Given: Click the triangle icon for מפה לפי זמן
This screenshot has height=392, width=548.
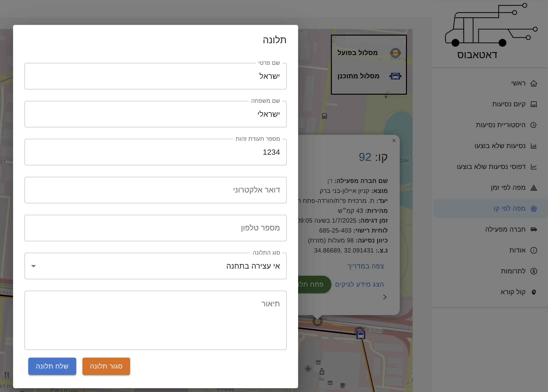Looking at the screenshot, I should pyautogui.click(x=534, y=188).
